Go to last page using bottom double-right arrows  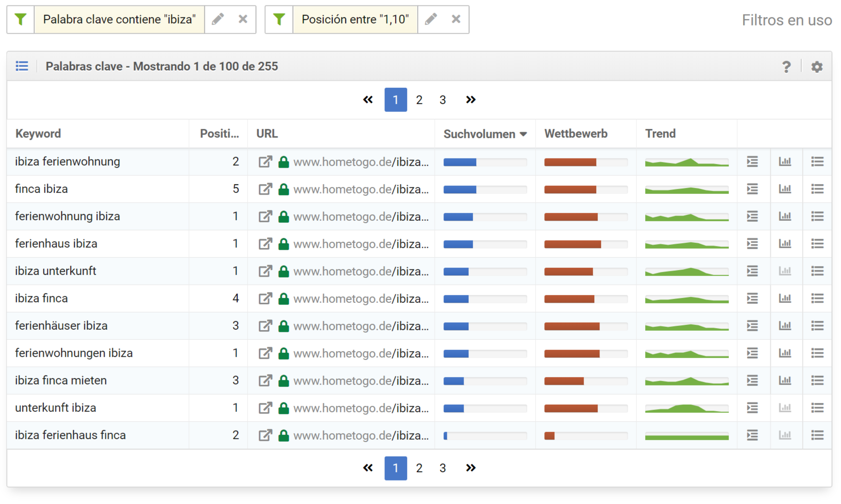[471, 468]
